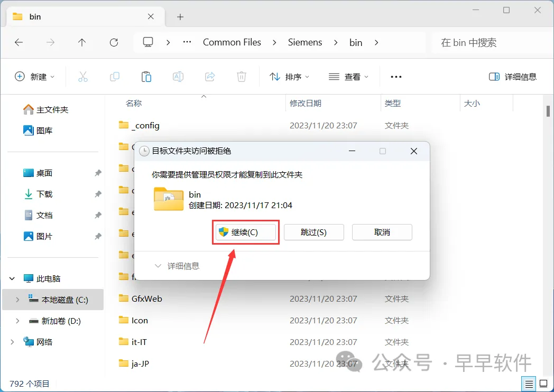The image size is (554, 392).
Task: Click the vertical scrollbar thumb
Action: pos(548,111)
